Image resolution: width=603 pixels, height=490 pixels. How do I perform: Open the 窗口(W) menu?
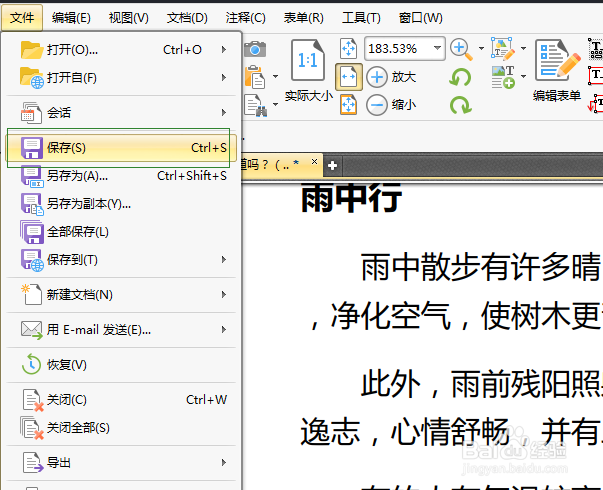click(x=420, y=18)
